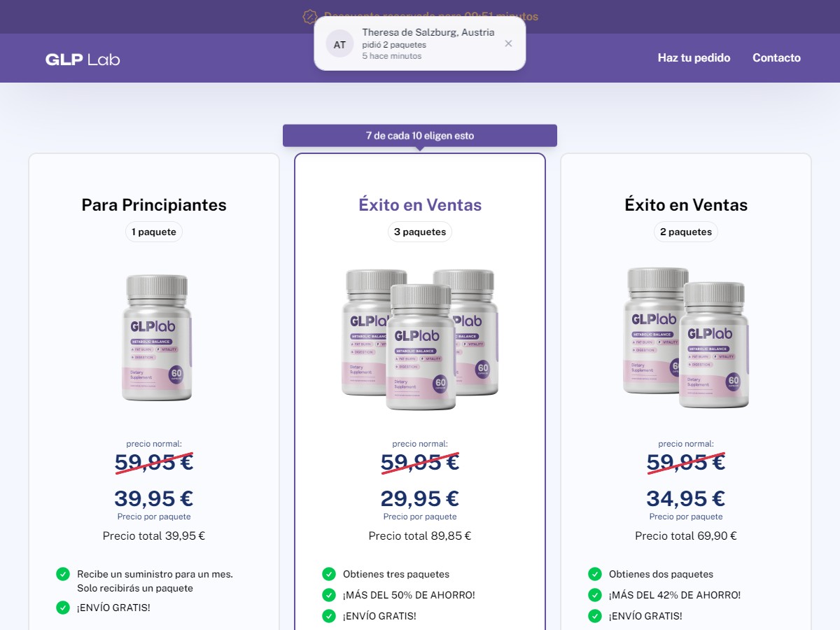This screenshot has height=630, width=840.
Task: Click the GLP Lab logo
Action: (83, 59)
